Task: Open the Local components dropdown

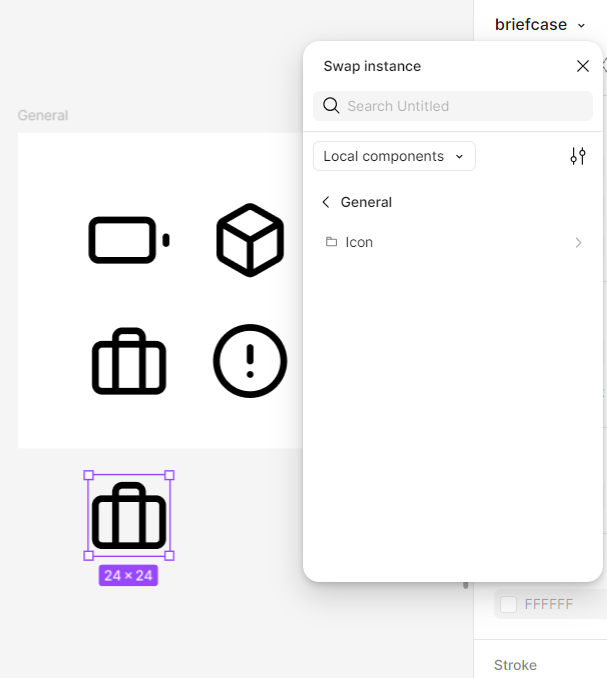Action: (x=394, y=156)
